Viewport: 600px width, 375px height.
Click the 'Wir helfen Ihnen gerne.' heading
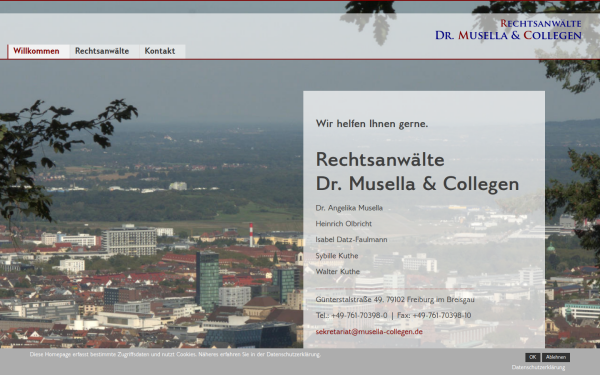tap(372, 124)
